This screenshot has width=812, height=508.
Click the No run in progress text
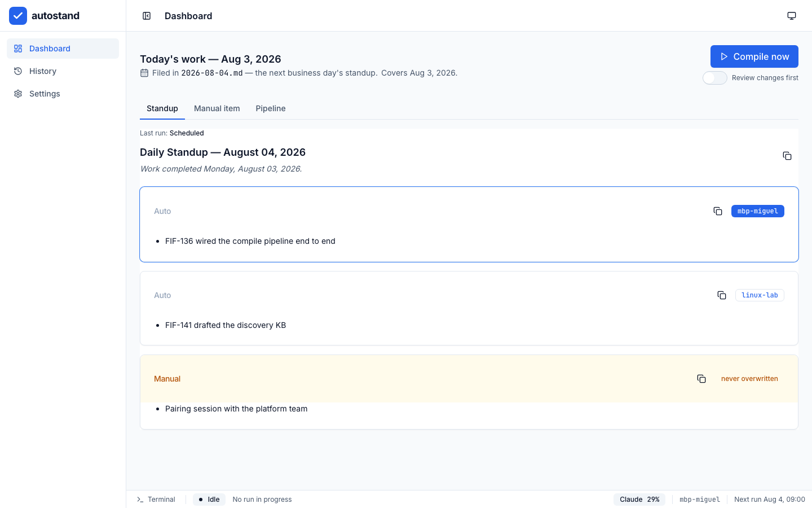[262, 500]
